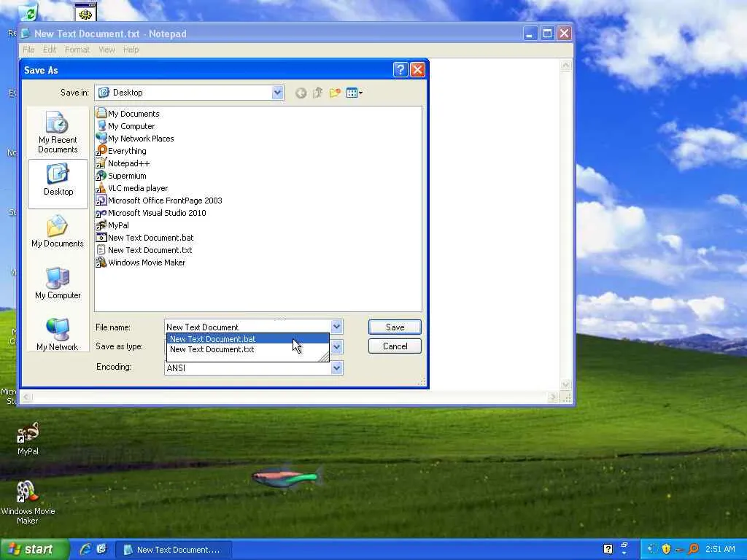Choose New Text Document.txt from autocomplete list

[x=248, y=349]
